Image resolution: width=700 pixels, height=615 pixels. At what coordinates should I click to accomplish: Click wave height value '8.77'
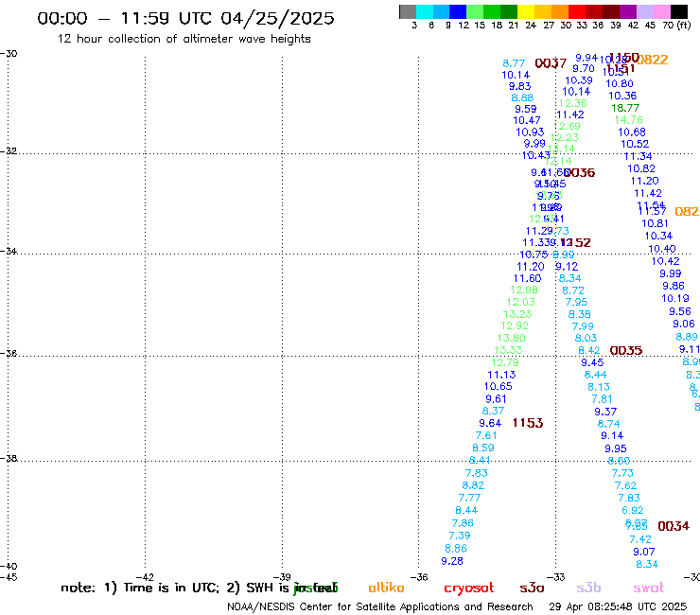pos(514,63)
